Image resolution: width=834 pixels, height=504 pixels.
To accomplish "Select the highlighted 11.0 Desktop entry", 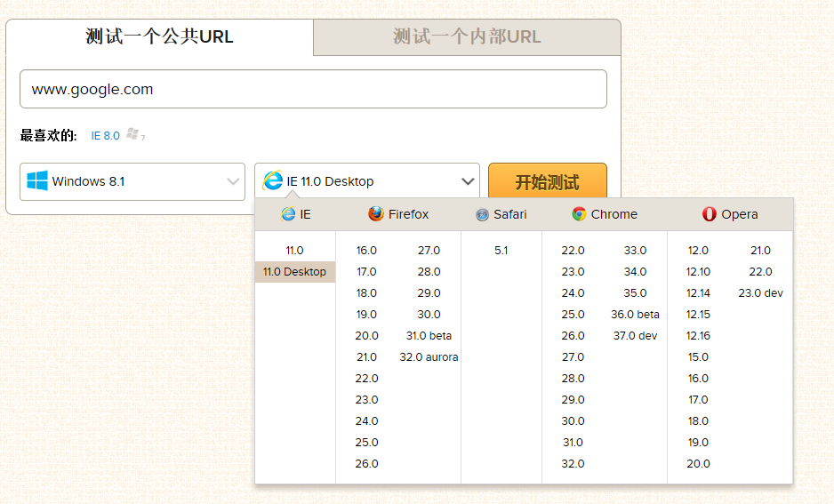I will 294,272.
